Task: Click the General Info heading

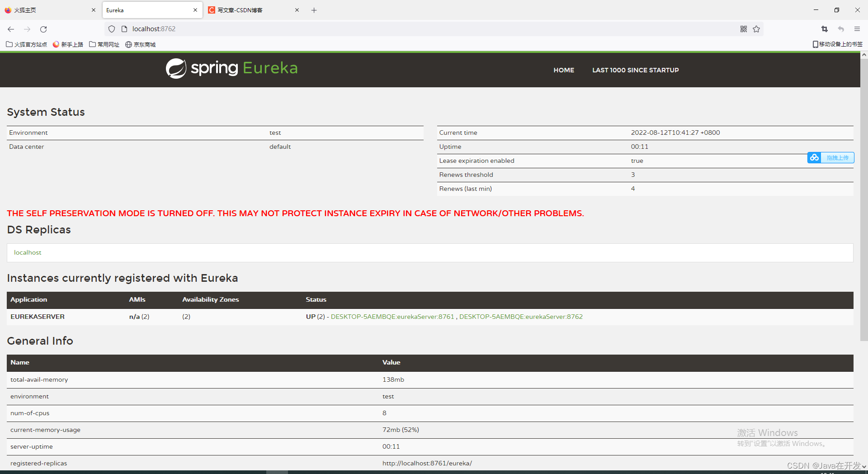Action: 40,341
